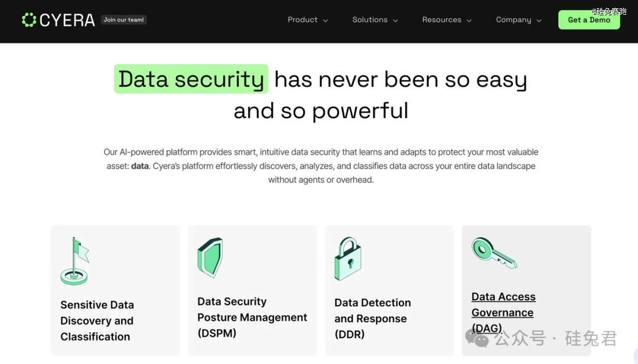Expand the Solutions dropdown chevron

point(395,21)
